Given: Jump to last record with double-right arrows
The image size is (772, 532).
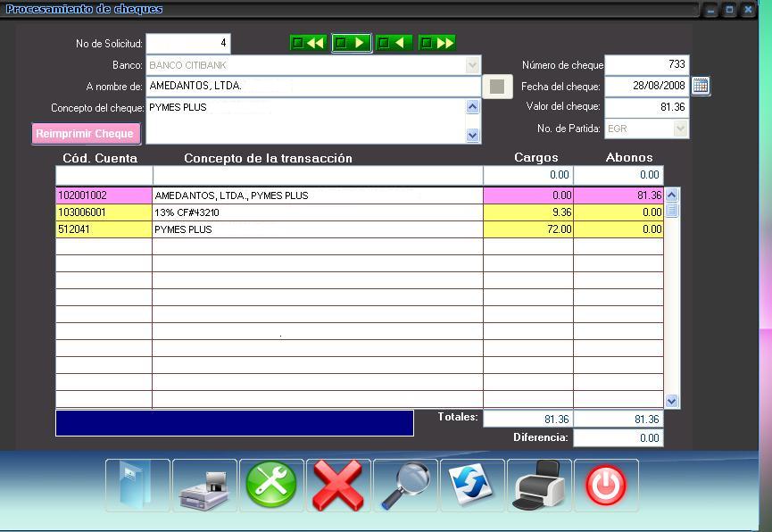Looking at the screenshot, I should click(x=437, y=43).
